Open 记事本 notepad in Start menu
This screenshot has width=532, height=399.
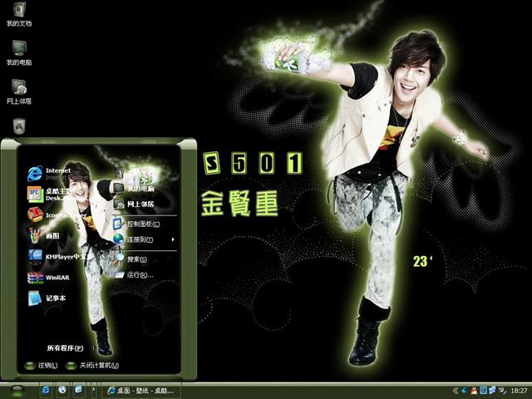pos(47,298)
